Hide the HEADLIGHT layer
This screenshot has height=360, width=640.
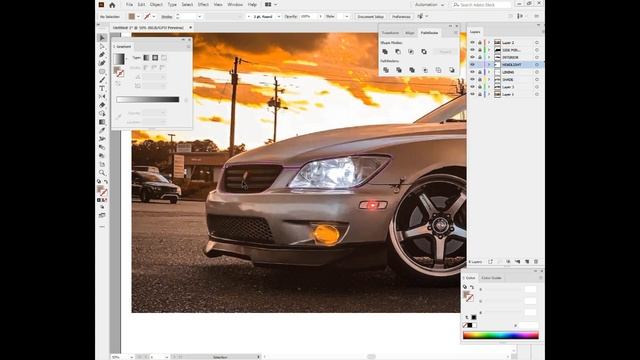pyautogui.click(x=472, y=64)
